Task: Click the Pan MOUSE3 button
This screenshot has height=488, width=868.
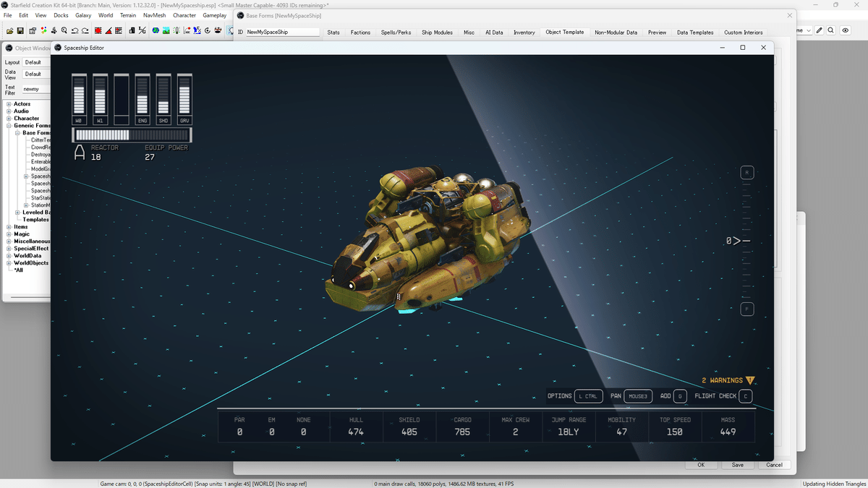Action: [x=638, y=396]
